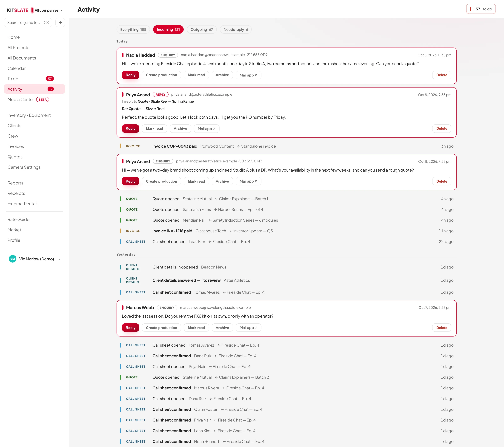The image size is (504, 447).
Task: Mark Priya Anand's reply message as read
Action: pos(154,128)
